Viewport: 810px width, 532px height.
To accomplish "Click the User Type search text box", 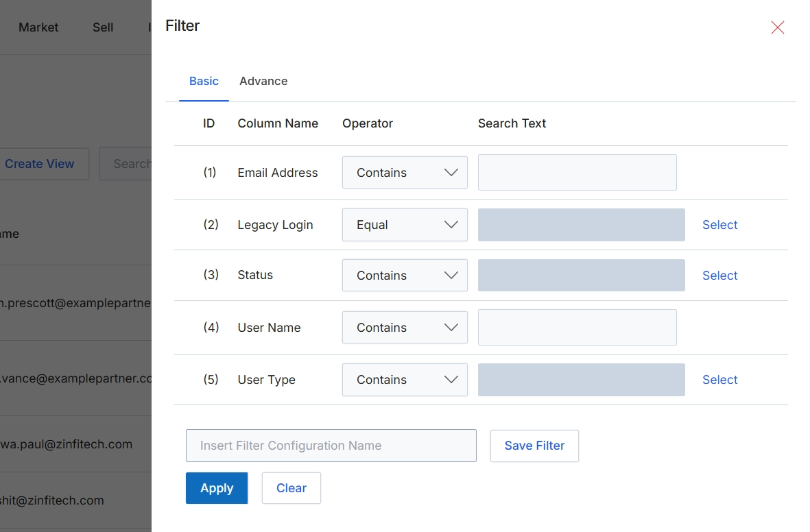I will [581, 380].
